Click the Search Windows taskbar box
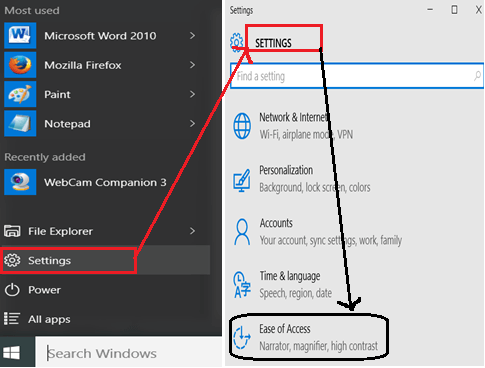Screen dimensions: 485x368 (129, 353)
